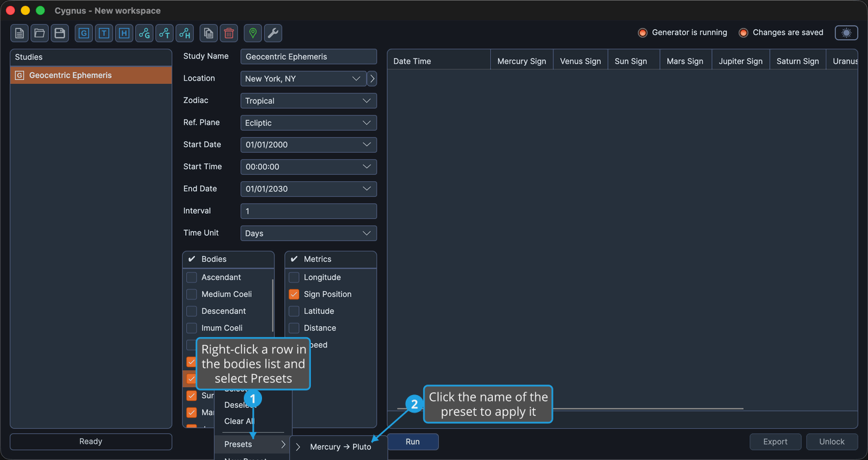Image resolution: width=868 pixels, height=460 pixels.
Task: Create a new workspace document
Action: pyautogui.click(x=20, y=33)
